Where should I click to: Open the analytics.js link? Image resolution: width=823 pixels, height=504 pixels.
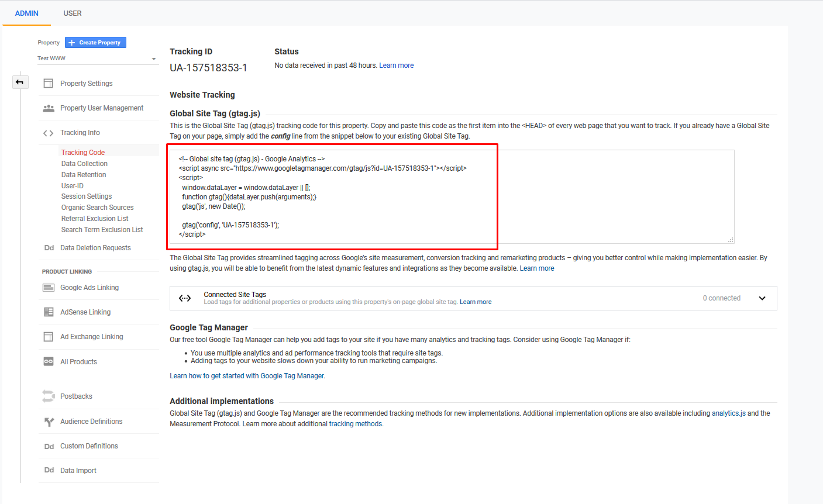click(x=729, y=413)
